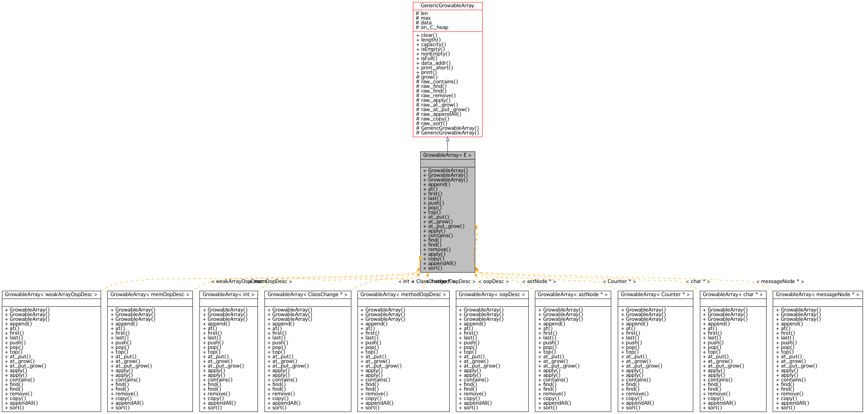Image resolution: width=868 pixels, height=414 pixels.
Task: Select '+ at_grow()' in GrowableArray< E > node
Action: [438, 222]
